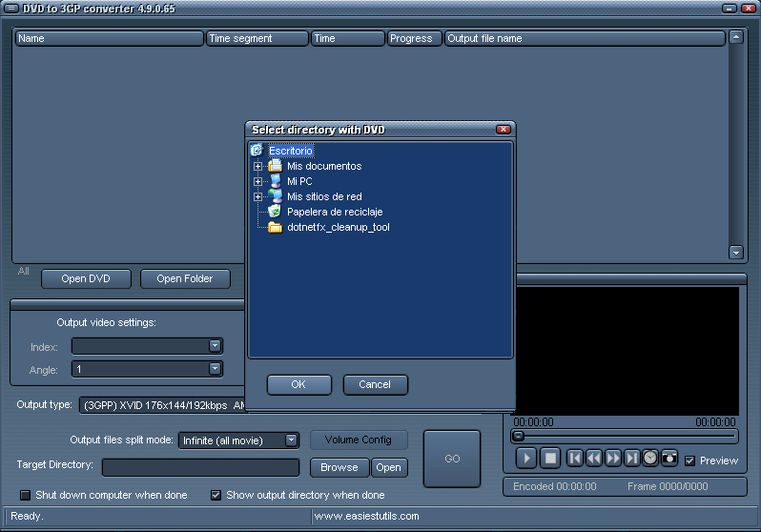
Task: Expand the Mis sitios de red node
Action: (257, 196)
